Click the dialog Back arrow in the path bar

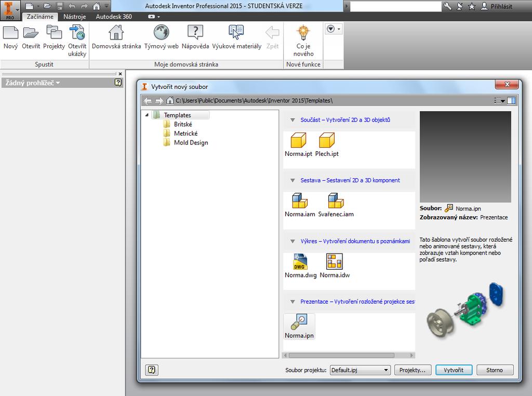(x=148, y=100)
